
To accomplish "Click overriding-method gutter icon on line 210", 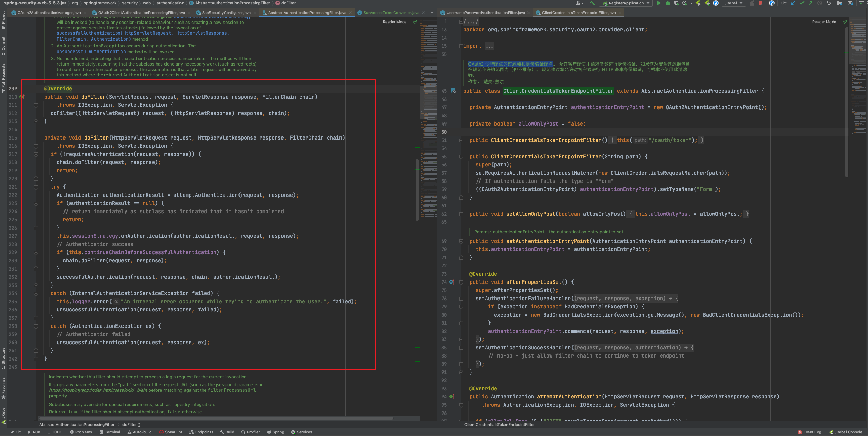I will [22, 97].
